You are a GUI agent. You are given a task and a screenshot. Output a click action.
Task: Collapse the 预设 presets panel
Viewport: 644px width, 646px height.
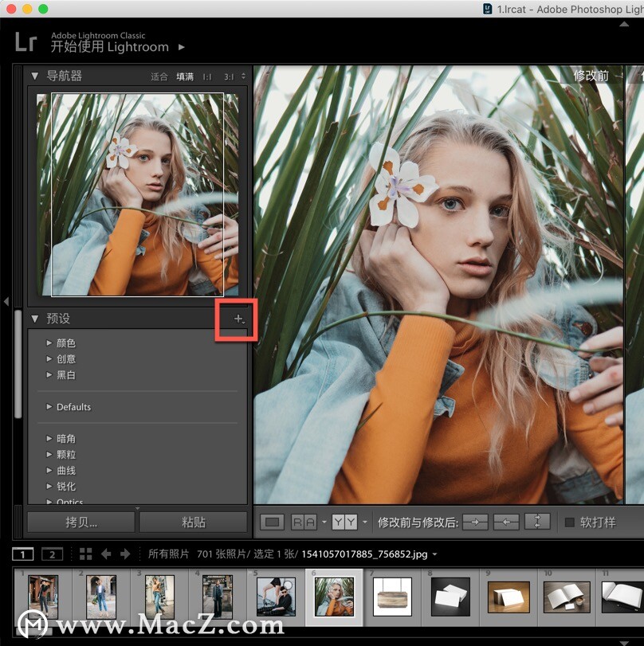[34, 319]
